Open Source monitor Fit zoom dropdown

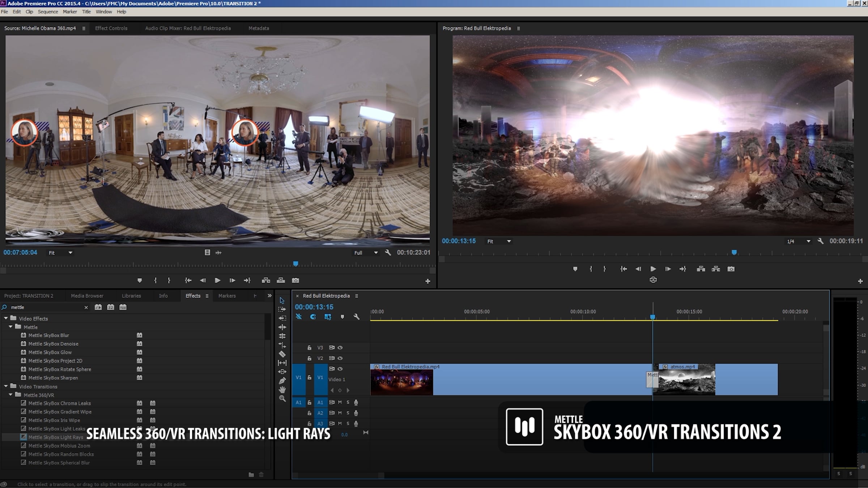pyautogui.click(x=61, y=253)
